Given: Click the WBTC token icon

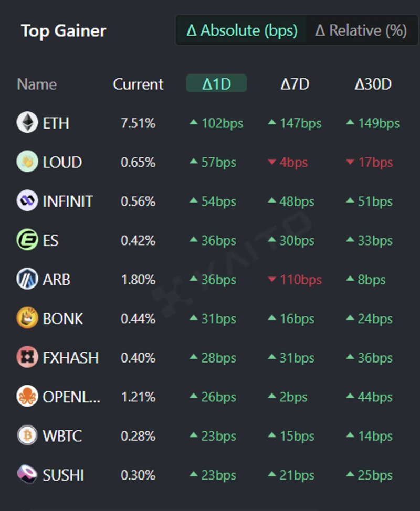Looking at the screenshot, I should (27, 436).
